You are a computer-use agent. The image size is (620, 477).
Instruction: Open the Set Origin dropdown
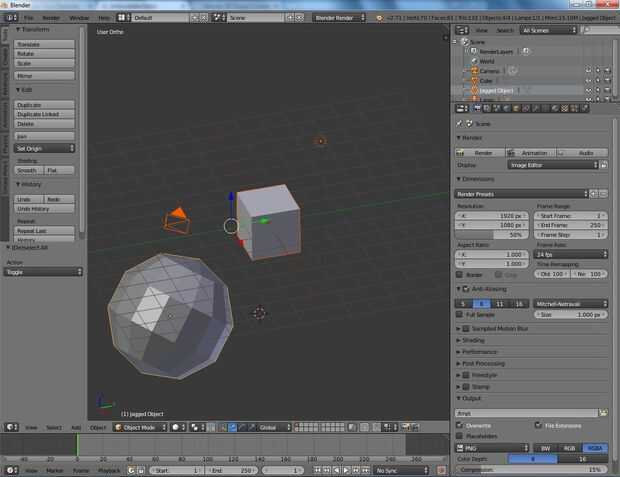[x=44, y=148]
